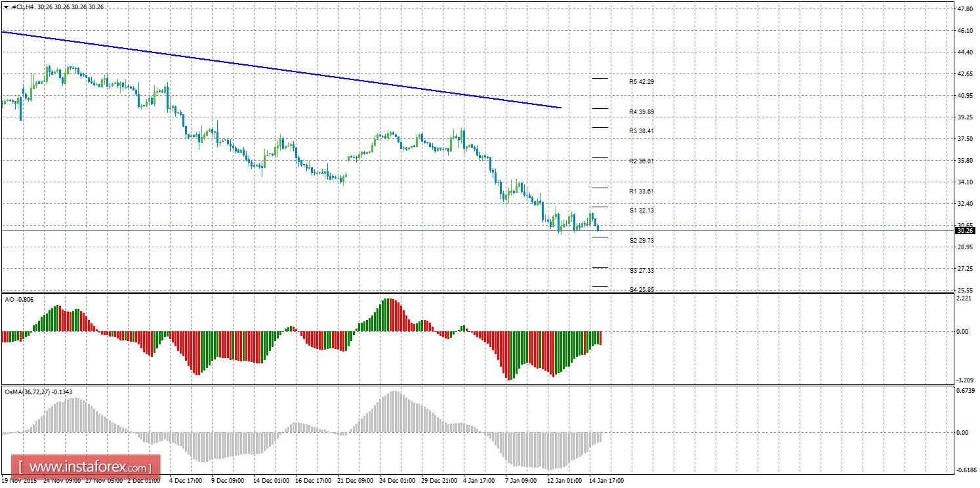
Task: Click the R5 42.29 pivot label
Action: click(x=642, y=82)
